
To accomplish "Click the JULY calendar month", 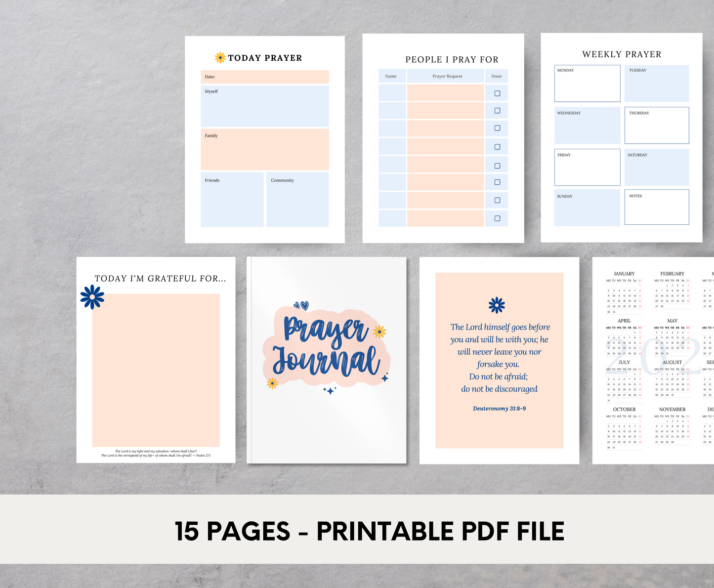I will 624,381.
